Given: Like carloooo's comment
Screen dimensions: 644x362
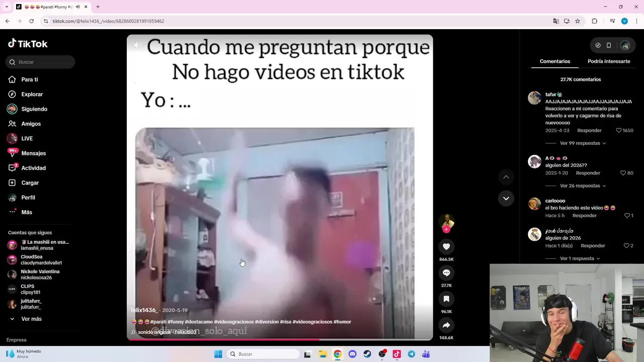Looking at the screenshot, I should [x=627, y=215].
